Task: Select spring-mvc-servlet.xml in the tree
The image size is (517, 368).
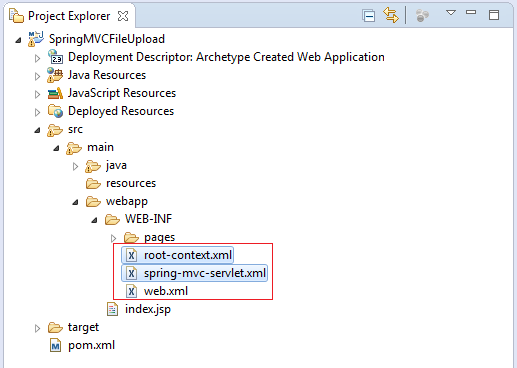Action: [x=194, y=273]
